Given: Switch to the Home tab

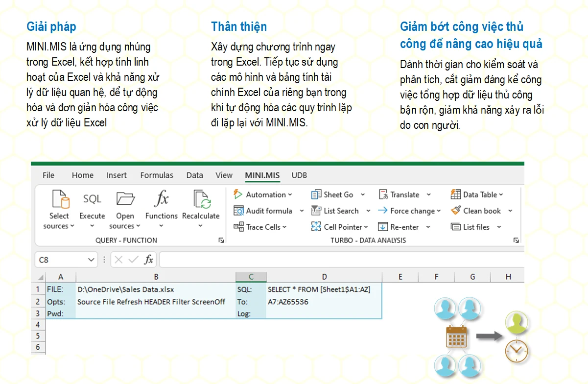Looking at the screenshot, I should click(x=83, y=175).
